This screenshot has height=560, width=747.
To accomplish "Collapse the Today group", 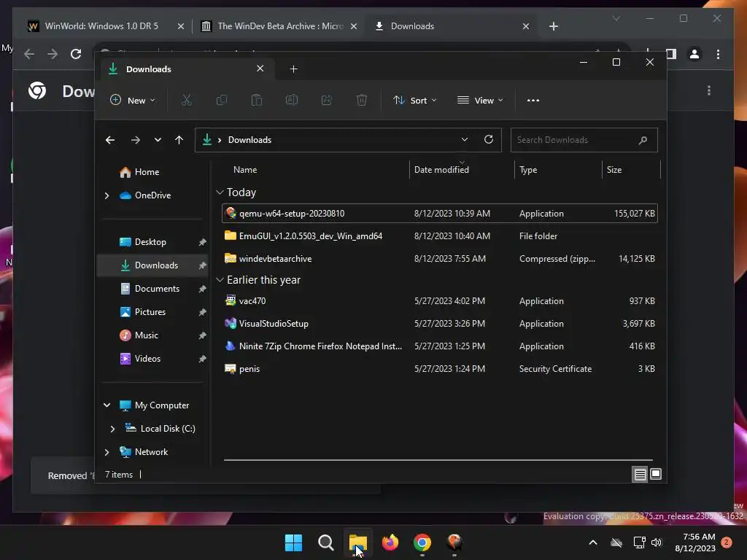I will tap(220, 192).
